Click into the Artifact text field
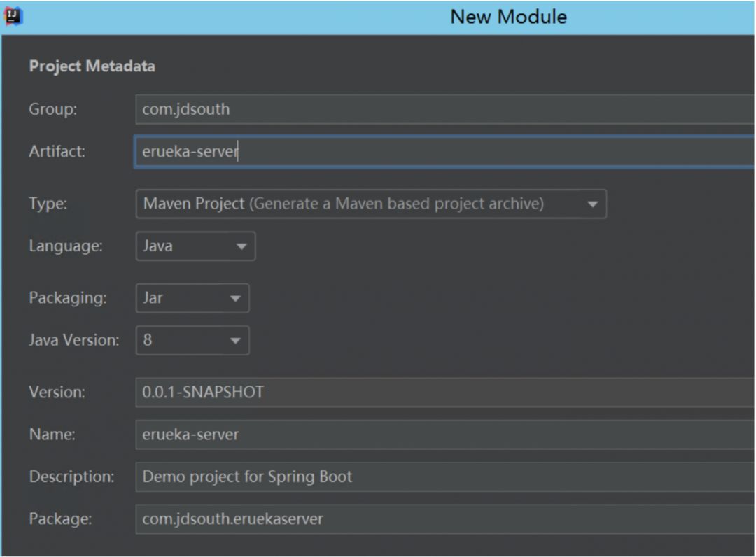The height and width of the screenshot is (557, 756). (441, 152)
